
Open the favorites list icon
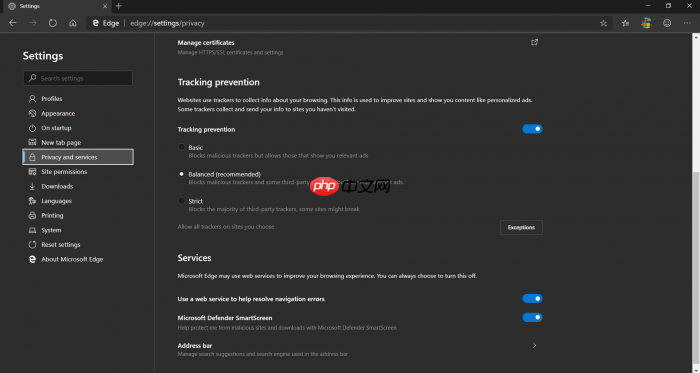[x=625, y=23]
